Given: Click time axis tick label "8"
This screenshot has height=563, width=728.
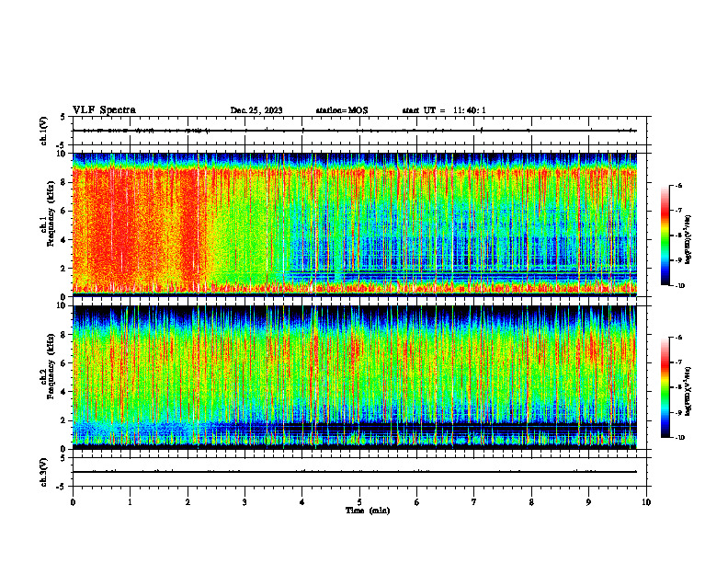Looking at the screenshot, I should (x=531, y=502).
